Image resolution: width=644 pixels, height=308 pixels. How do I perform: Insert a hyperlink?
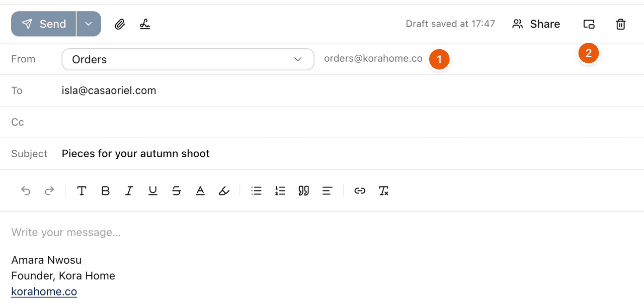point(360,191)
